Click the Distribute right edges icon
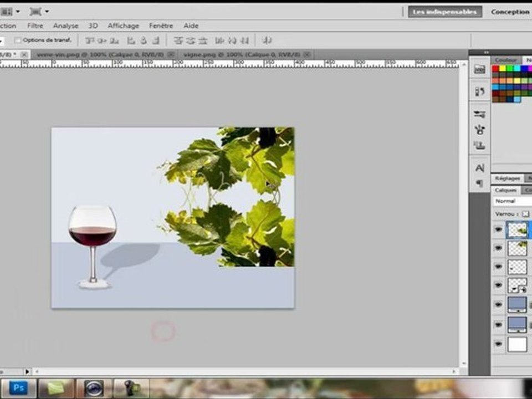532x399 pixels. point(244,40)
